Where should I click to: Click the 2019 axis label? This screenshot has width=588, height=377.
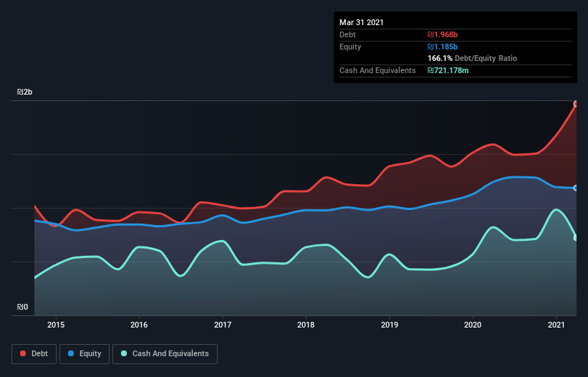click(x=390, y=325)
